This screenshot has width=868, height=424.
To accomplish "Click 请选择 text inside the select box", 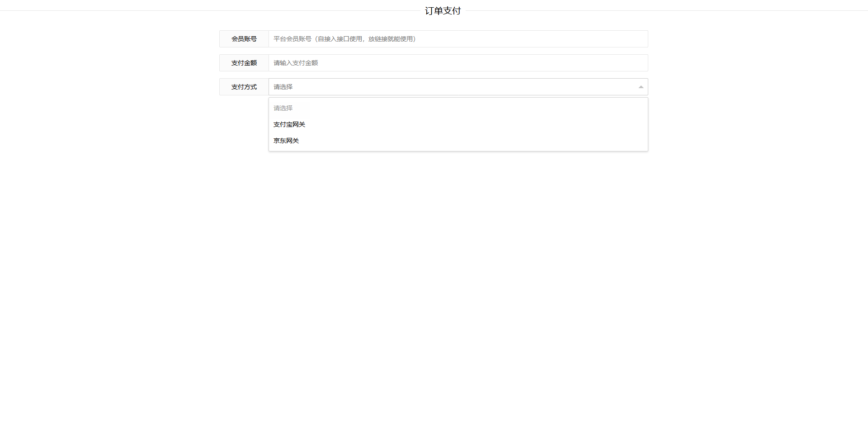I will (x=283, y=87).
